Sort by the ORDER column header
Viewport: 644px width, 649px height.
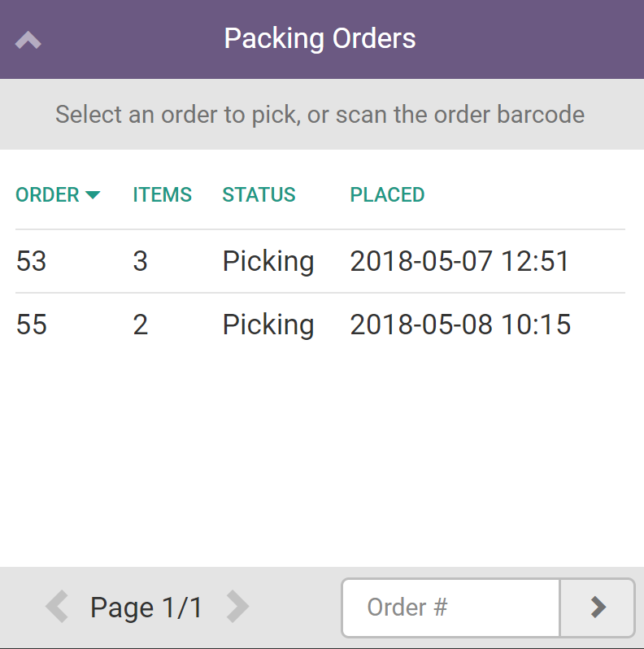[48, 195]
